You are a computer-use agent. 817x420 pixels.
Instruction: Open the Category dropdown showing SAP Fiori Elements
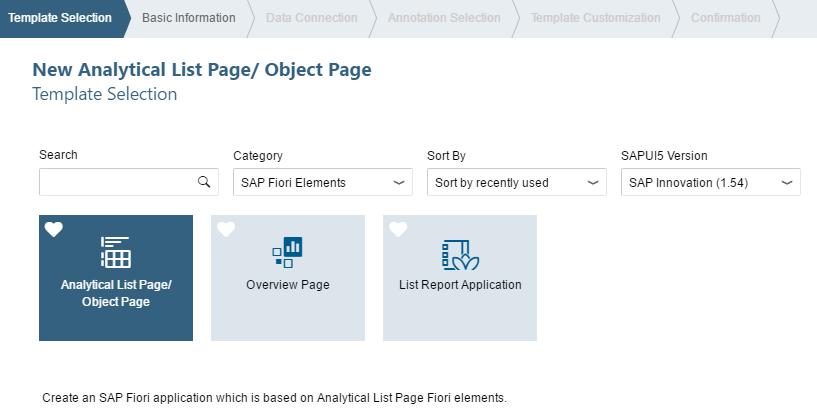coord(323,182)
